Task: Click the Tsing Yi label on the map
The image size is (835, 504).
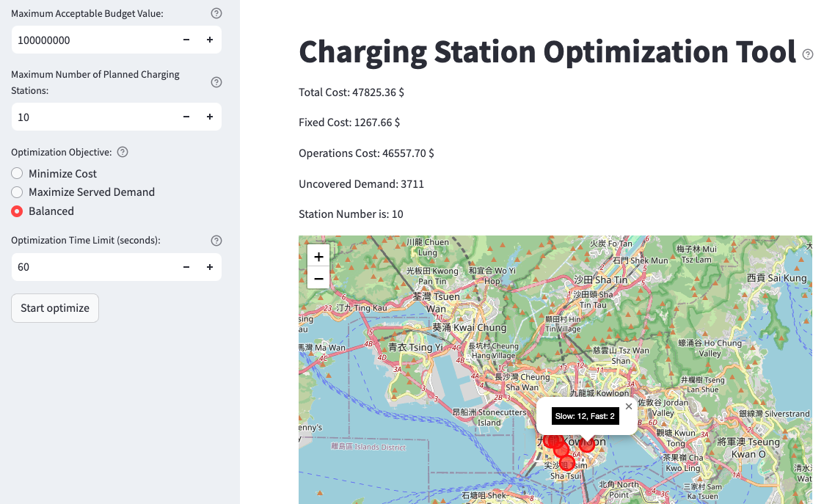Action: coord(416,348)
